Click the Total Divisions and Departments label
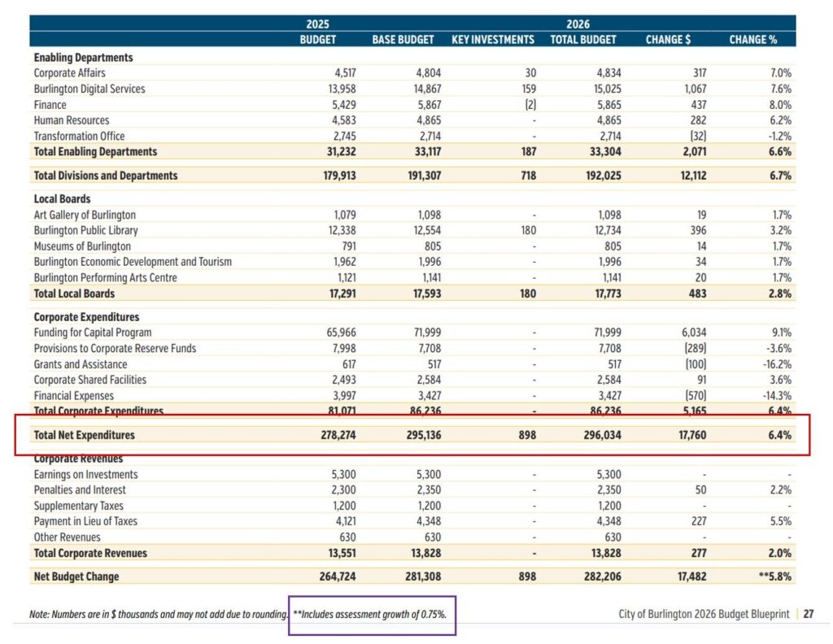The height and width of the screenshot is (644, 833). [105, 176]
